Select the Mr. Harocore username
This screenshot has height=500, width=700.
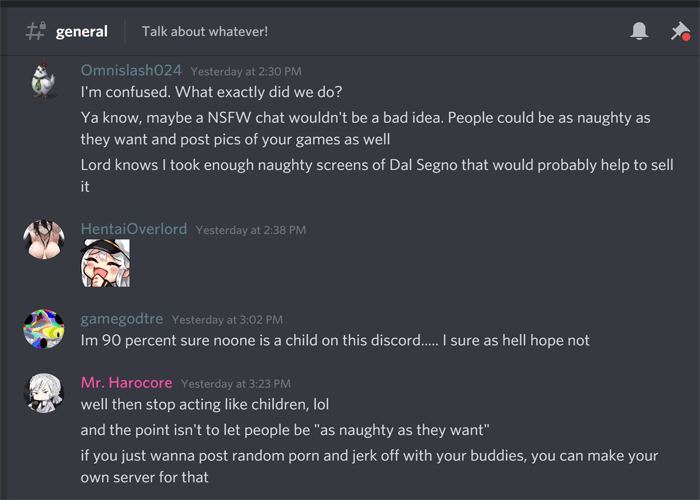tap(126, 383)
